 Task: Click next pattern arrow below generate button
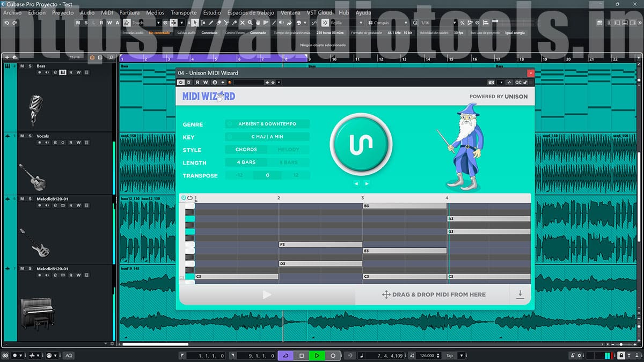point(367,183)
